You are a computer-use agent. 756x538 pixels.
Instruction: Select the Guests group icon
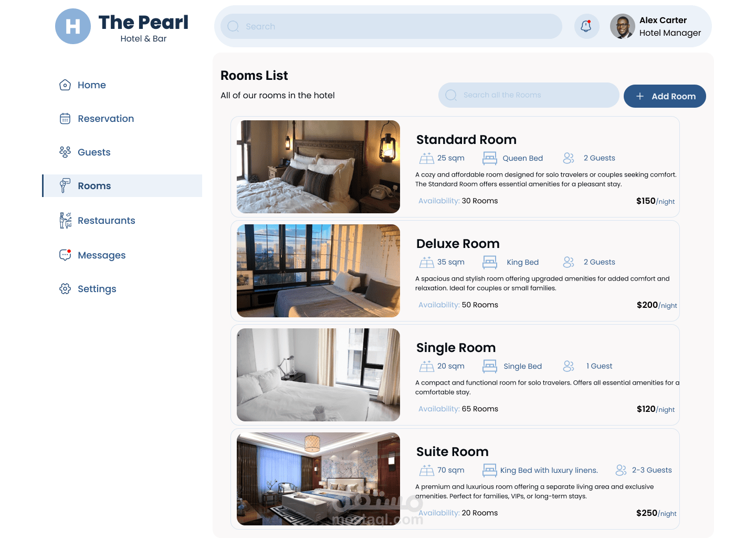65,152
